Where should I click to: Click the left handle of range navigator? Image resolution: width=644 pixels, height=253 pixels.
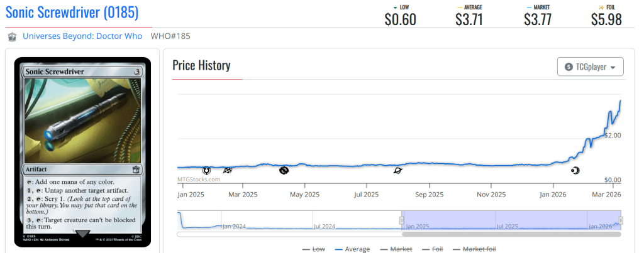(x=401, y=220)
